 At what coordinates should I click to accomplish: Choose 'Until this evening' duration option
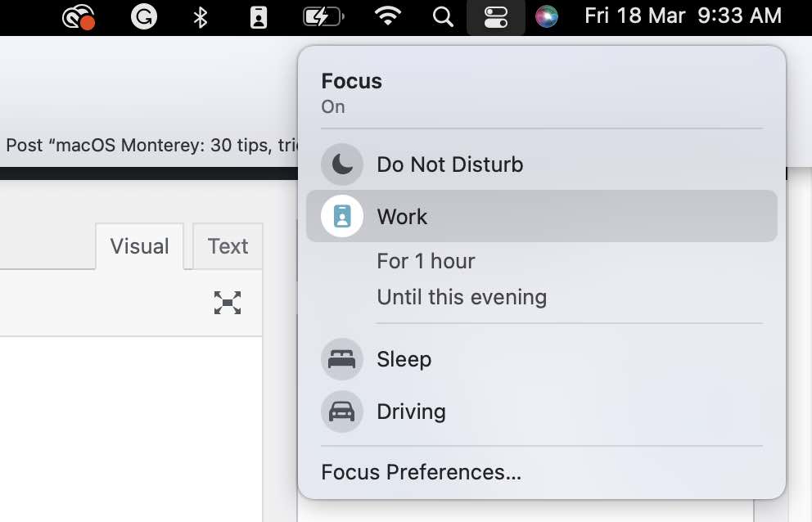(462, 296)
